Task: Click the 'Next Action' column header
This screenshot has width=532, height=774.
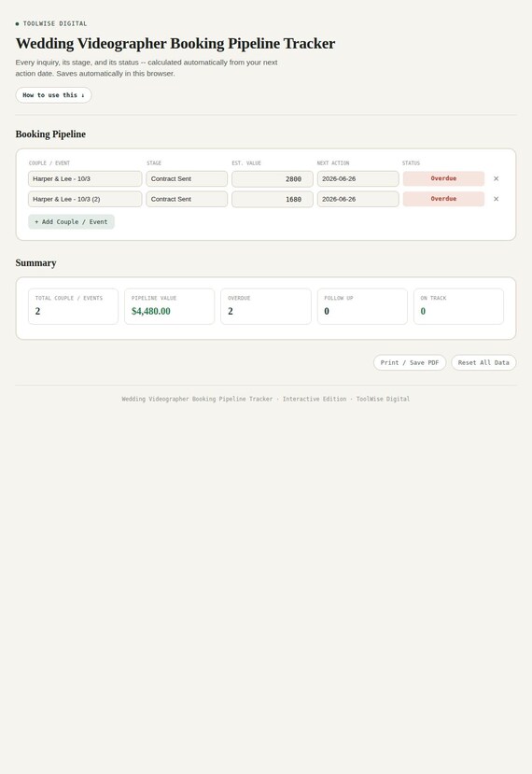Action: tap(333, 162)
